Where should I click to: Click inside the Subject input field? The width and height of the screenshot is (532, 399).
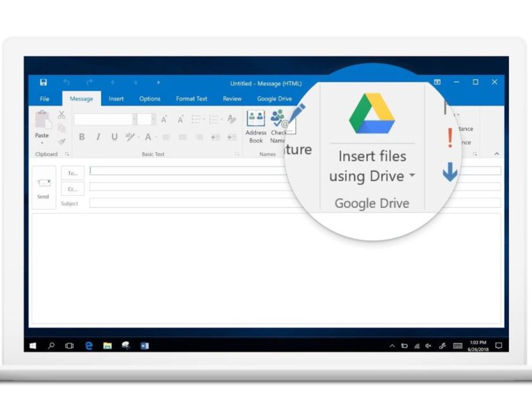(x=177, y=203)
